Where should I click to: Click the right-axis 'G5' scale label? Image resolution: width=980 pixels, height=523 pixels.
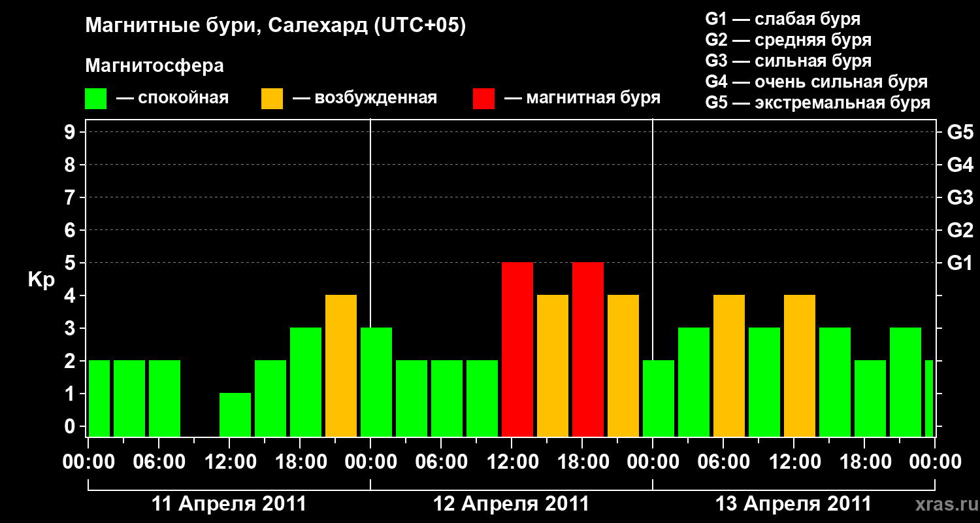point(960,132)
